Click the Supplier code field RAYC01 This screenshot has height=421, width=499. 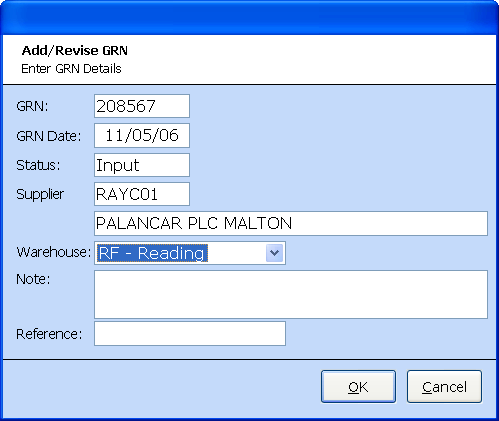click(x=142, y=194)
